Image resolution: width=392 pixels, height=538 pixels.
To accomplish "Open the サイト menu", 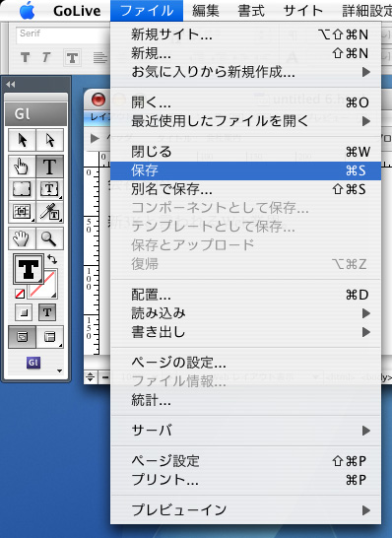I will point(303,11).
